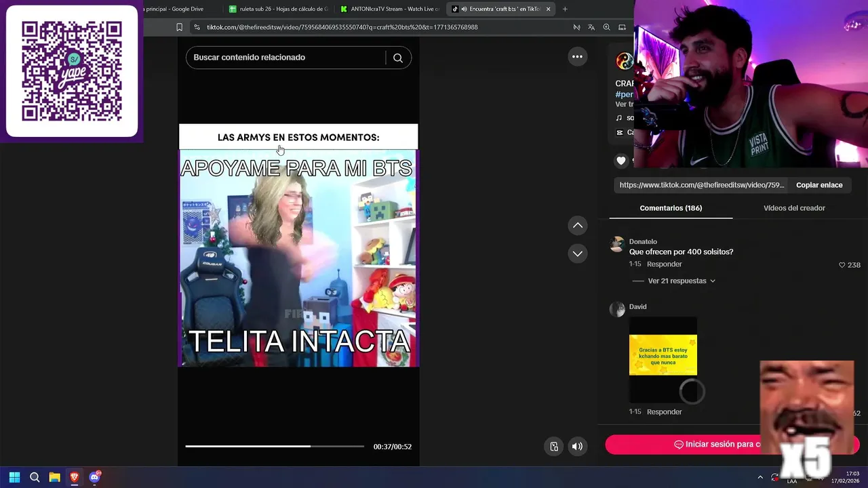Open the Donatelo username link

(643, 242)
